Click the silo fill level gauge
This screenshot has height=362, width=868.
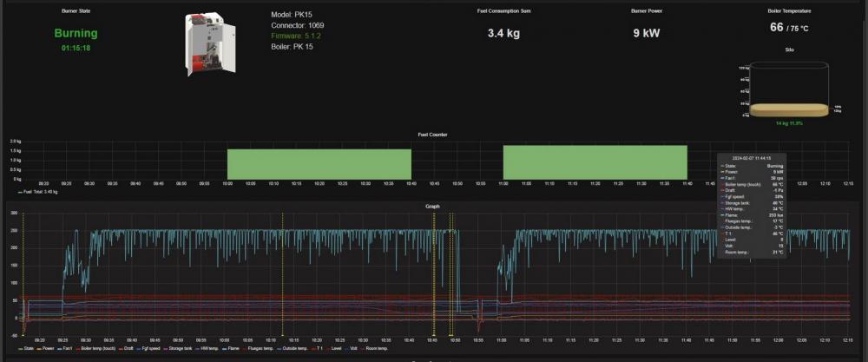pos(789,89)
